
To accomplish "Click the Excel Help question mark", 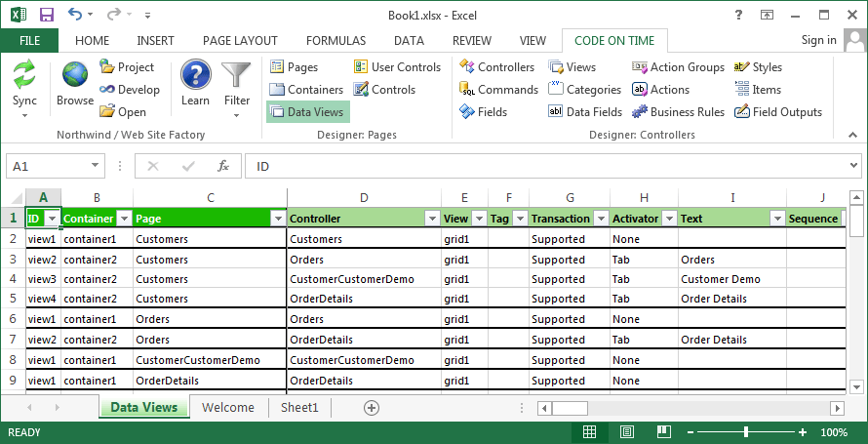I will 738,15.
